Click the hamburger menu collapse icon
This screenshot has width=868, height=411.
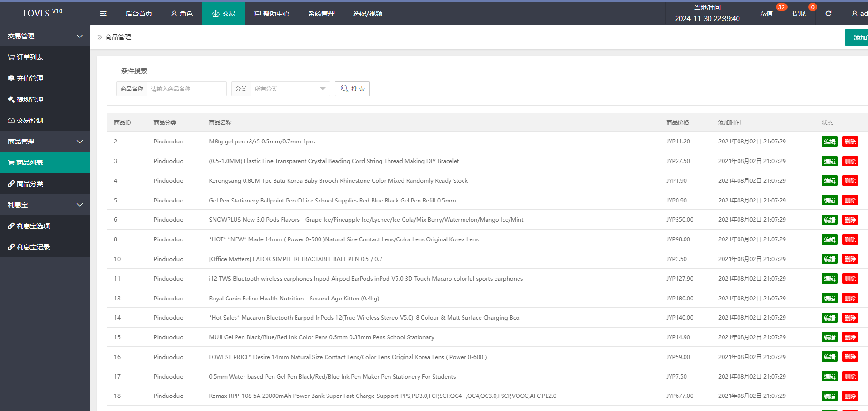click(x=103, y=14)
